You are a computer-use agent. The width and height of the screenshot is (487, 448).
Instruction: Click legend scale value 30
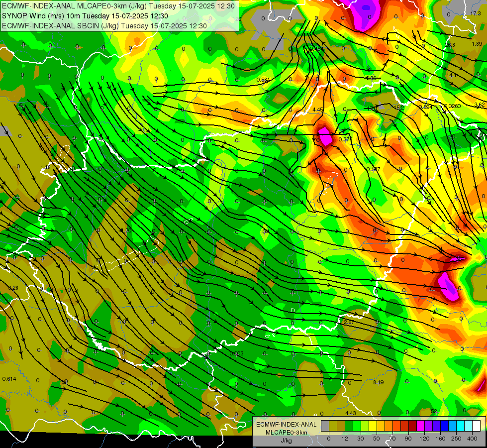[x=361, y=439]
